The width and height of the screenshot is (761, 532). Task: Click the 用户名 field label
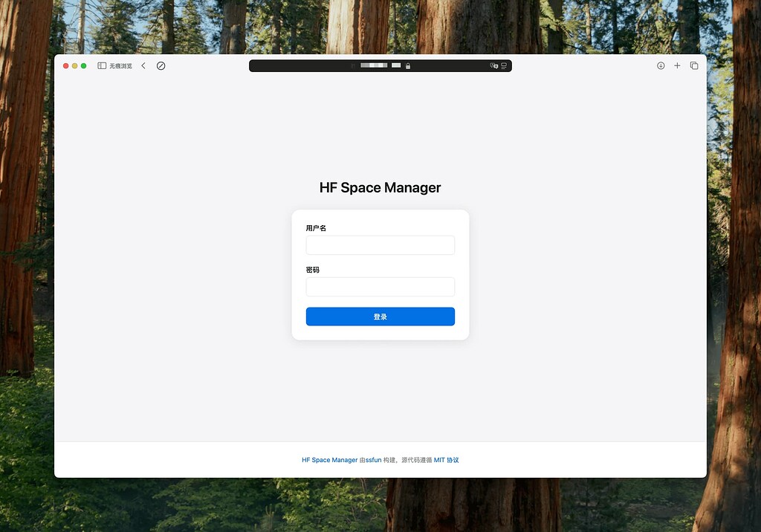(316, 227)
